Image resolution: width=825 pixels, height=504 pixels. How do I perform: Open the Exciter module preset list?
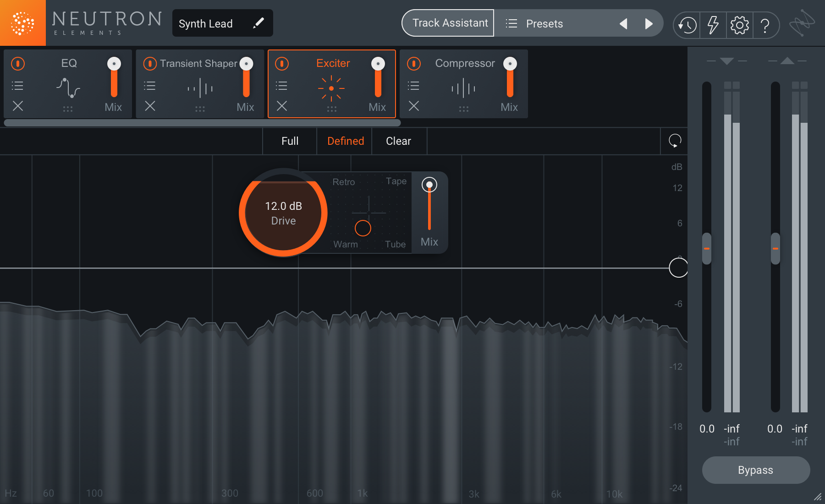click(281, 86)
